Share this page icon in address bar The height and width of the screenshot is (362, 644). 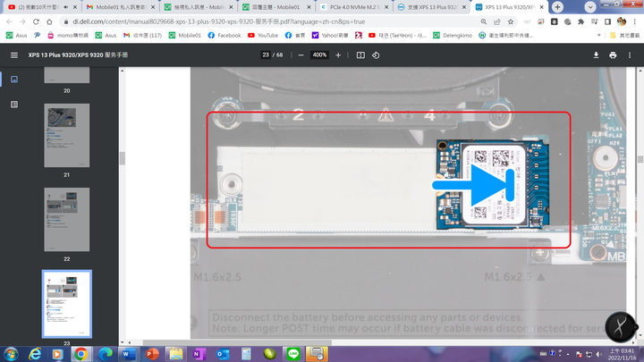(497, 21)
